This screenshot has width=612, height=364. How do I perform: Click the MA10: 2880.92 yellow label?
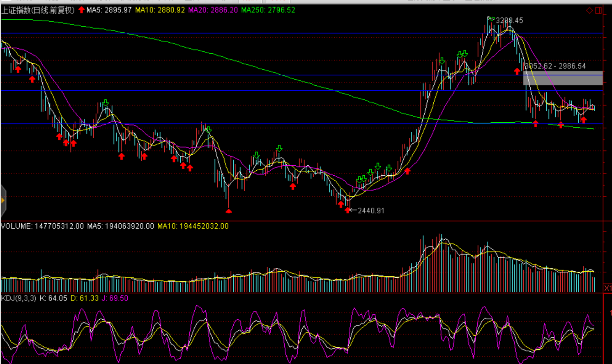click(x=160, y=10)
